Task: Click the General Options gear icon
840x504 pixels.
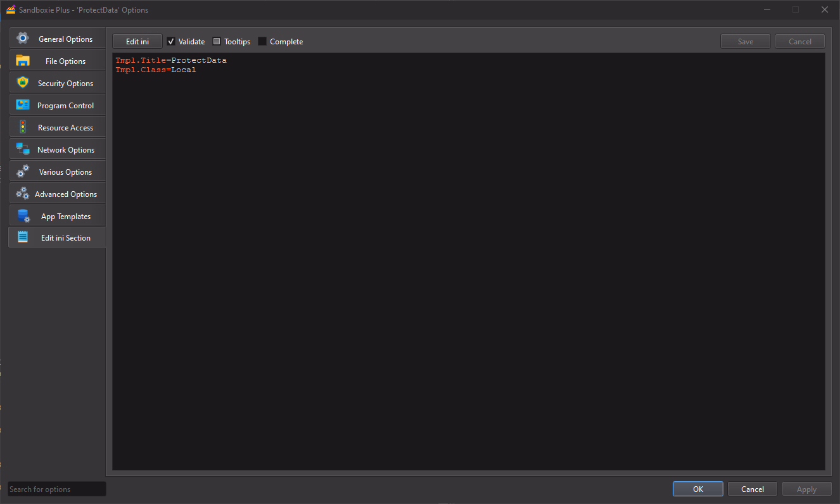Action: coord(23,38)
